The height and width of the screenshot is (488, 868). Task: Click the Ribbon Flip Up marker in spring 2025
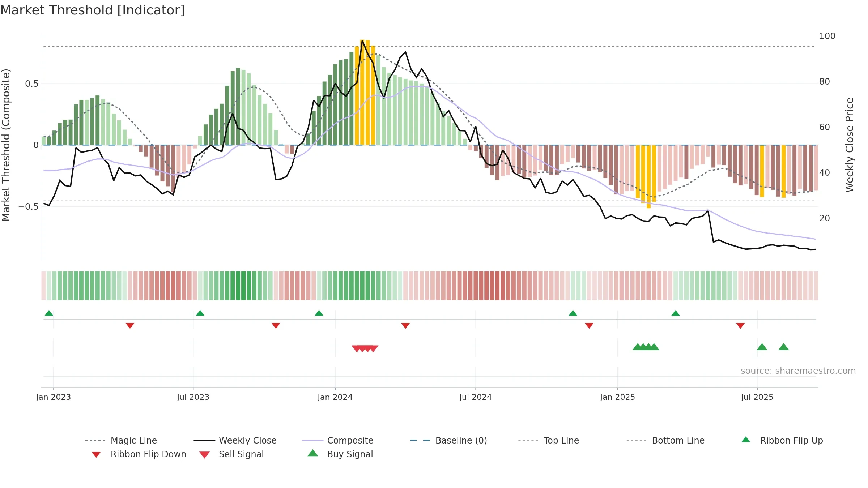[676, 313]
